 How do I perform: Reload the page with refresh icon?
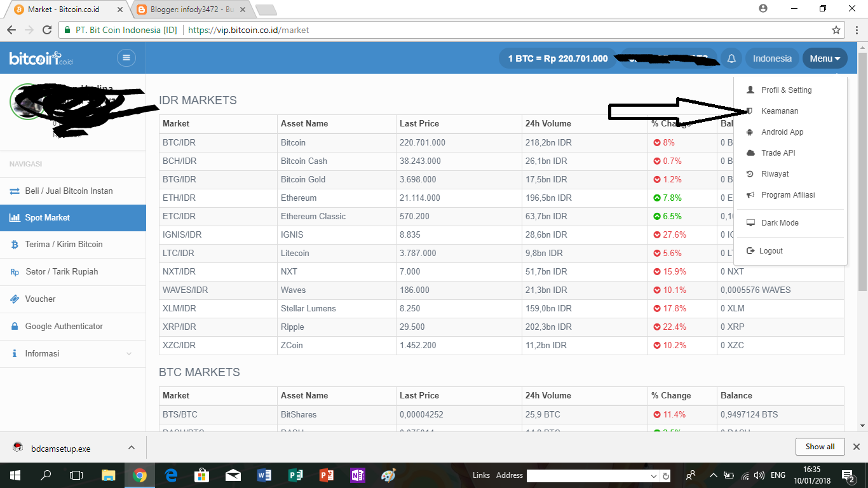[x=46, y=30]
